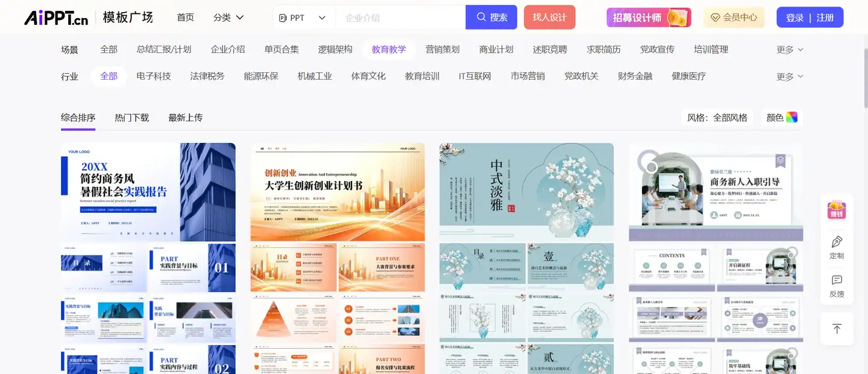Click the 定制 pen icon

click(837, 242)
